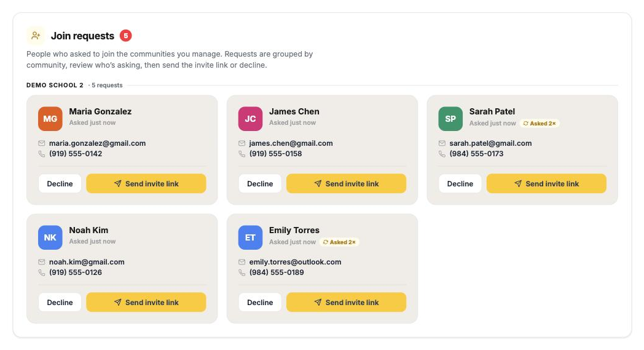Screen dimensions: 644x350
Task: Click the james.chen@gmail.com email text
Action: click(x=291, y=143)
